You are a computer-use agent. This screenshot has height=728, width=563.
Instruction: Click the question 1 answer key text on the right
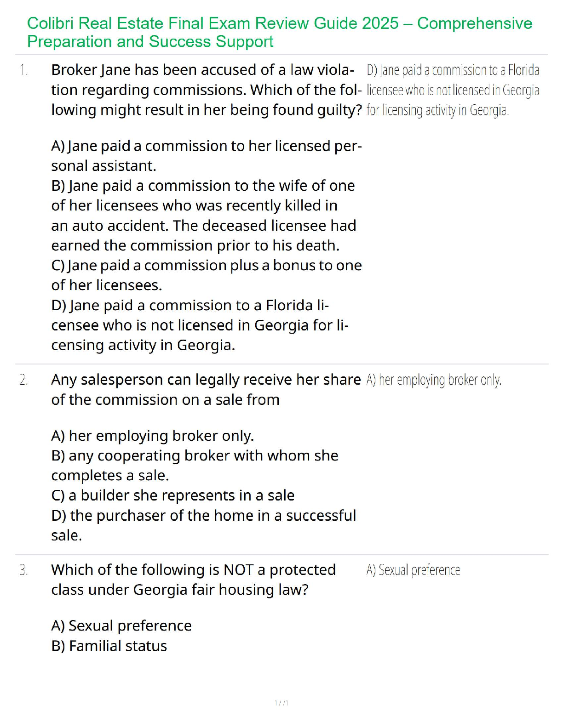coord(453,90)
